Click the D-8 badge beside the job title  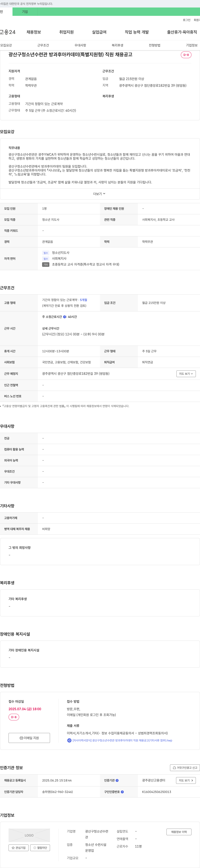pyautogui.click(x=186, y=55)
